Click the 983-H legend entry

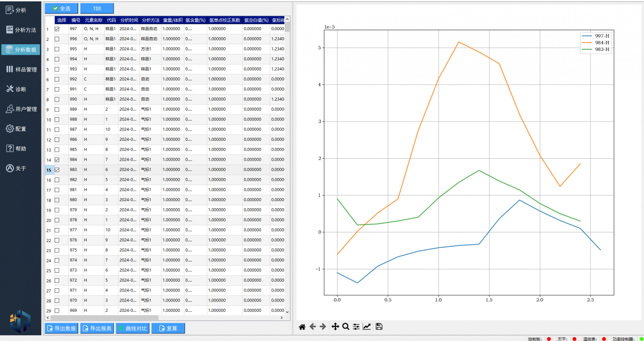point(595,49)
